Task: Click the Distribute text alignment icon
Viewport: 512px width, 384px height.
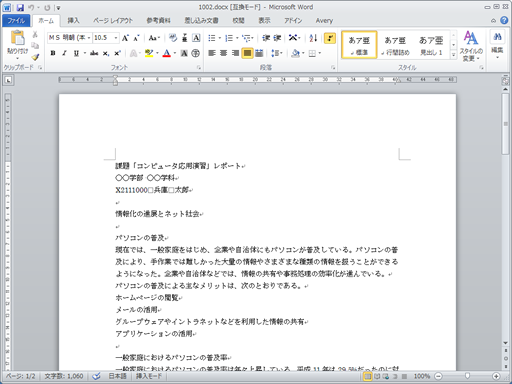Action: point(259,53)
